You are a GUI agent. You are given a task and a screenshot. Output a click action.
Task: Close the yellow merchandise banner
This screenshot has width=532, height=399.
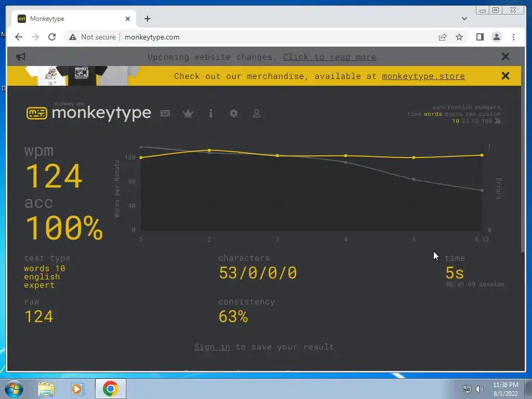click(505, 76)
